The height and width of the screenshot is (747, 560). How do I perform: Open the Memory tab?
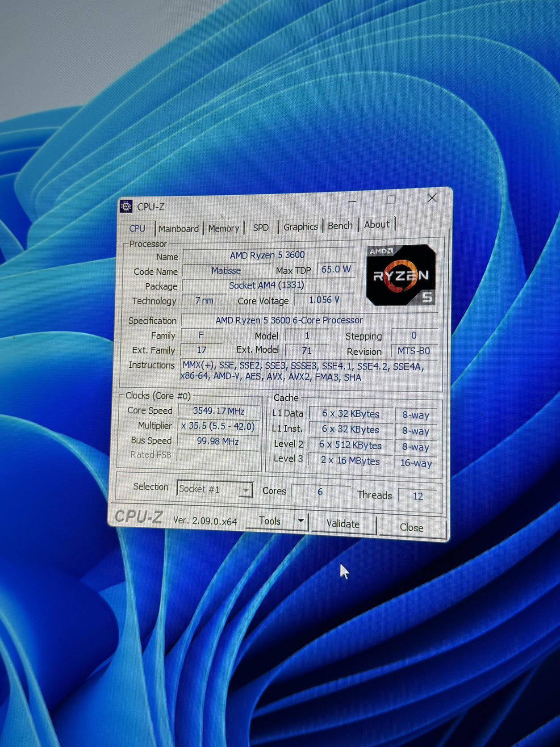(223, 228)
